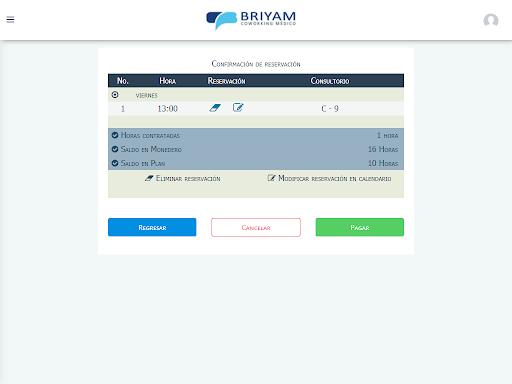Screen dimensions: 512x384
Task: Click the 'Hora' column header
Action: (167, 81)
